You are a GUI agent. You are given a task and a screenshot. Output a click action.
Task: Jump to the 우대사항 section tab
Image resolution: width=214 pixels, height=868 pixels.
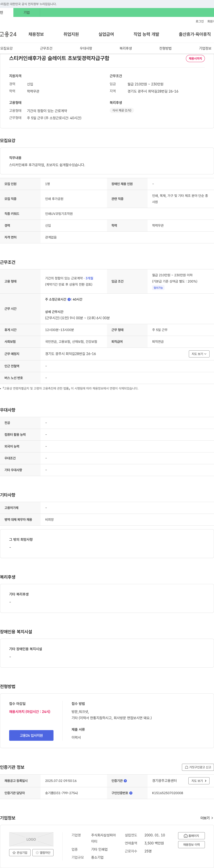(86, 48)
